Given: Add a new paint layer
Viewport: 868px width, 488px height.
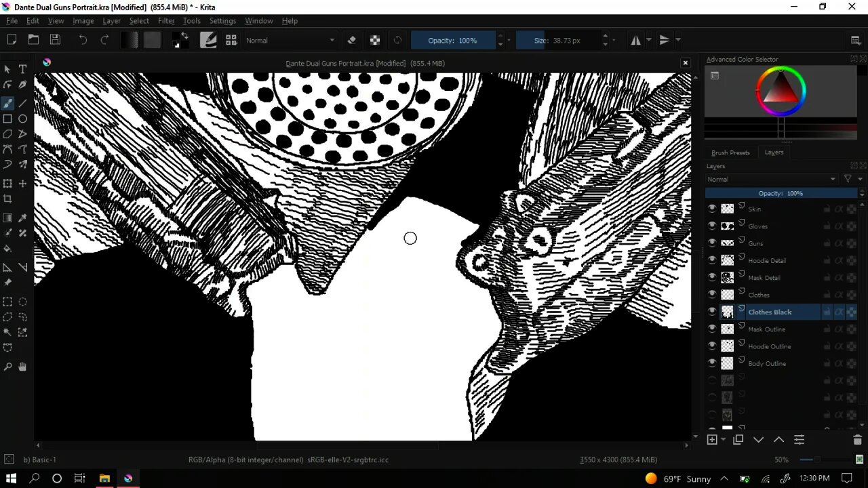Looking at the screenshot, I should click(712, 440).
